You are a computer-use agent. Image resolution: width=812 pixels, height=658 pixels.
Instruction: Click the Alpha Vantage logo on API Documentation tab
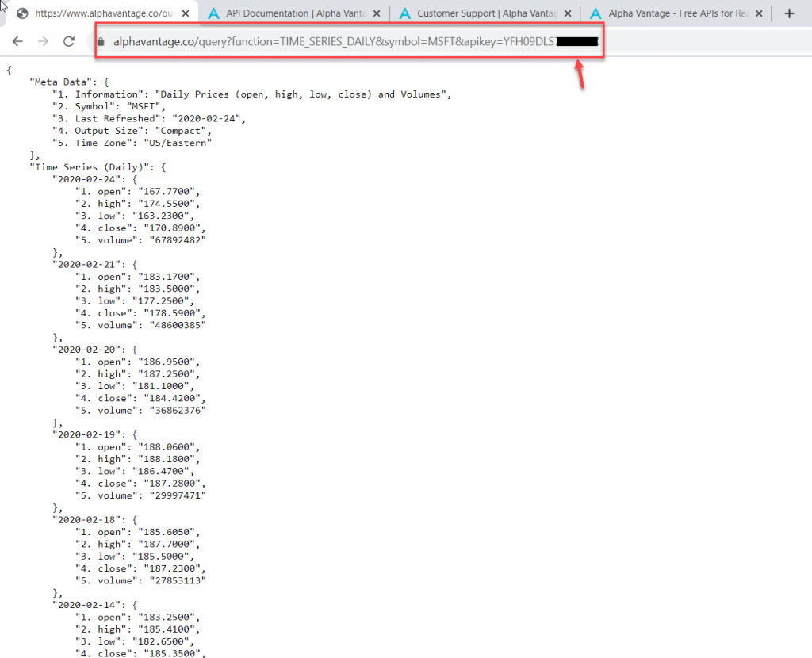213,13
